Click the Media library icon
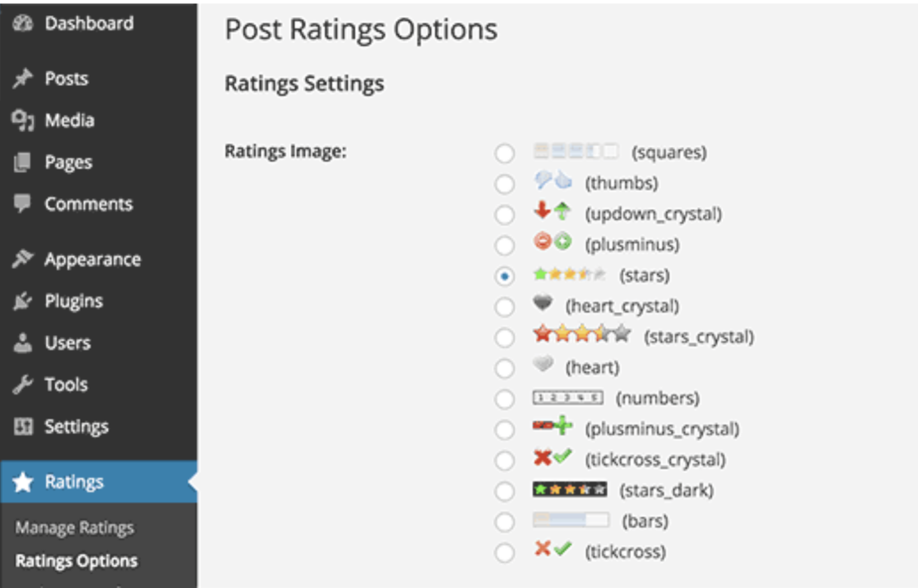 [x=22, y=120]
